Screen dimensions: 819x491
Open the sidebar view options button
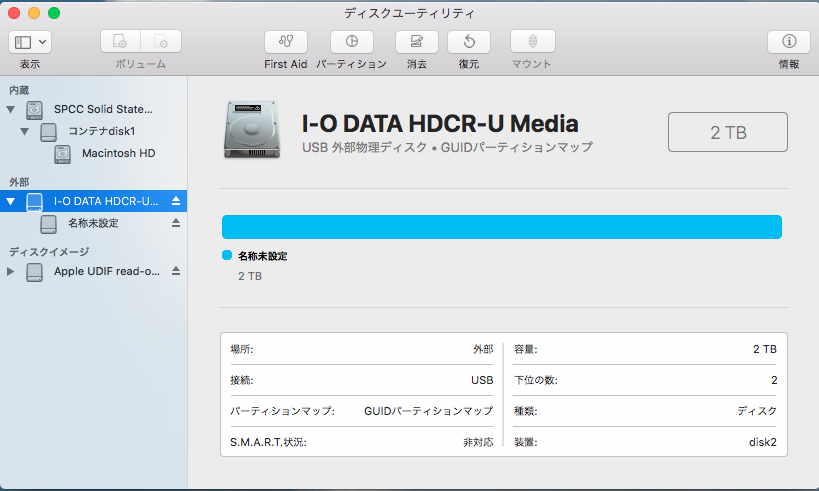30,42
